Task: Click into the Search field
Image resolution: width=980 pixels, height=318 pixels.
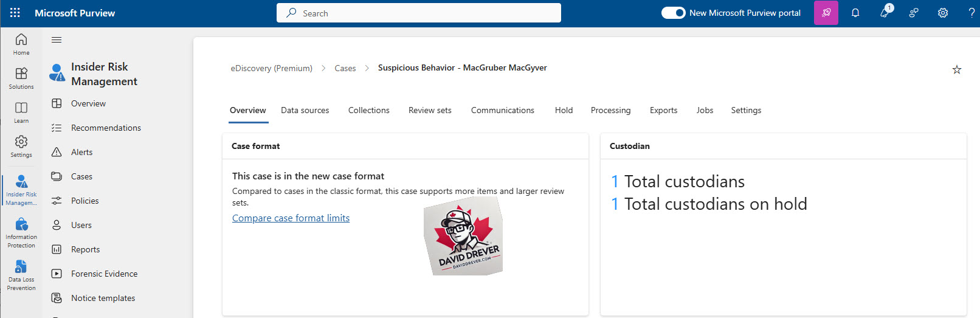Action: (x=419, y=13)
